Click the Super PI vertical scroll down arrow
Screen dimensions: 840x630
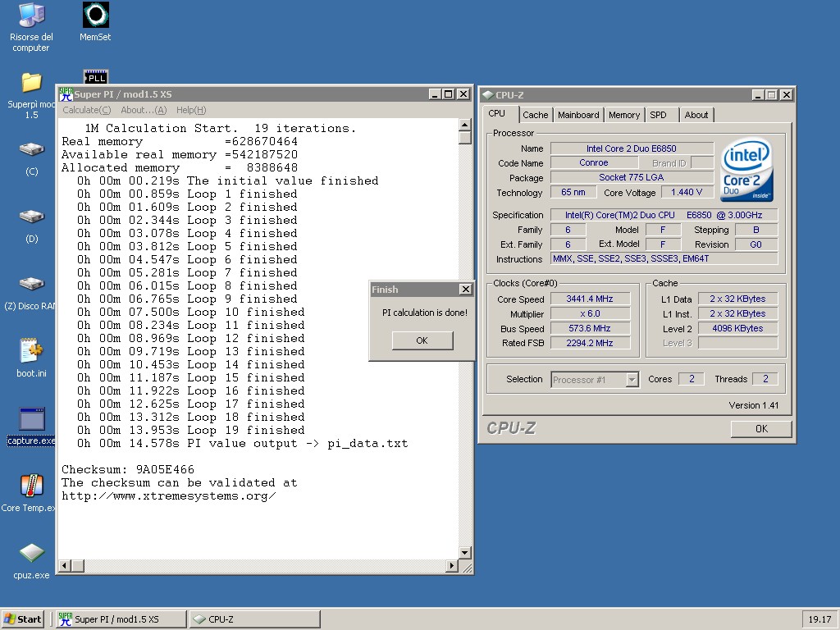(464, 552)
